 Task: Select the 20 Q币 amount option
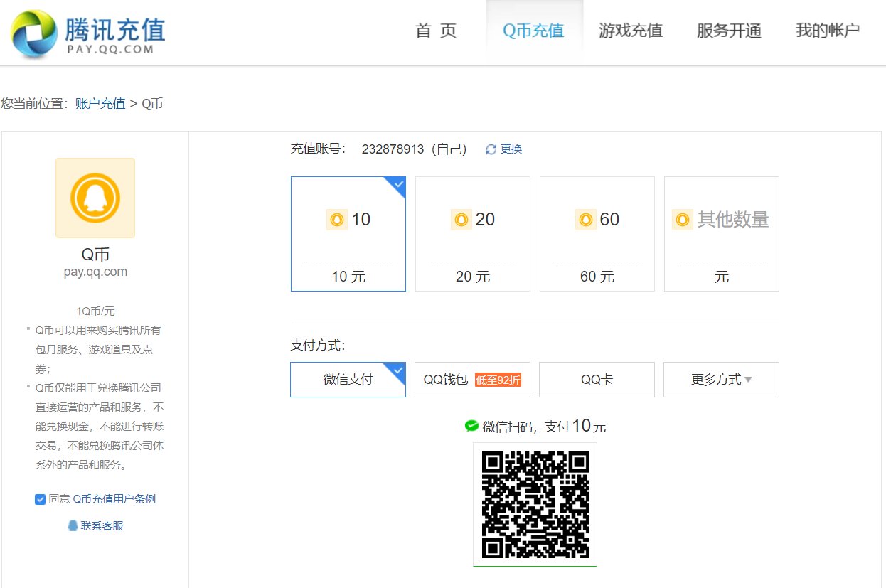472,233
